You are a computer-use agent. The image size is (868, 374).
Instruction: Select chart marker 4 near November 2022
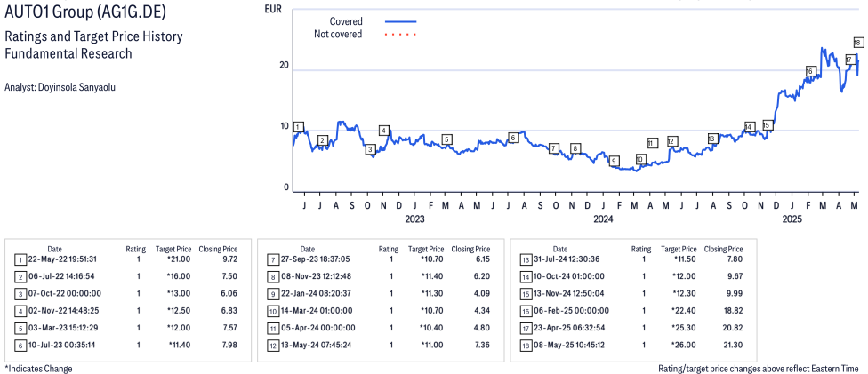tap(383, 131)
